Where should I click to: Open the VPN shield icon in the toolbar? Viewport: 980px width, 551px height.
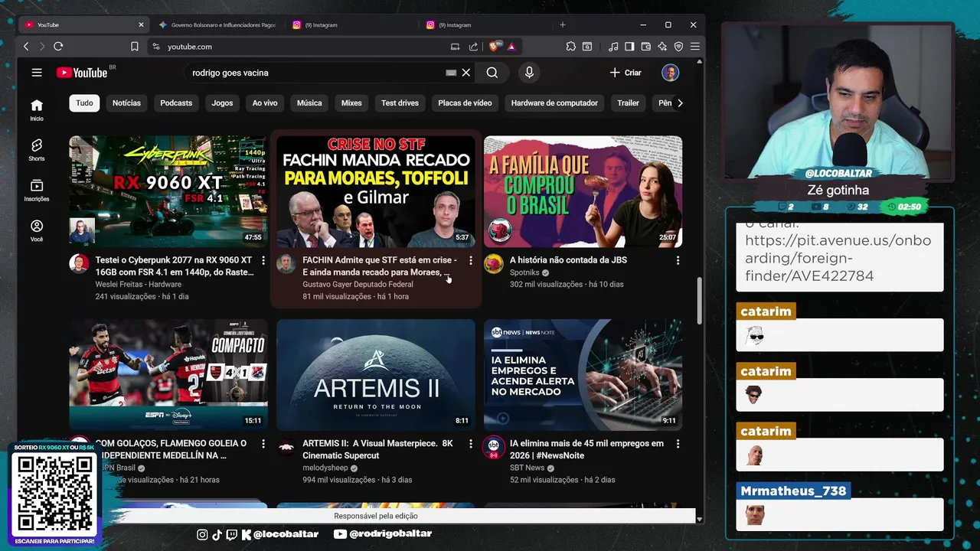678,47
